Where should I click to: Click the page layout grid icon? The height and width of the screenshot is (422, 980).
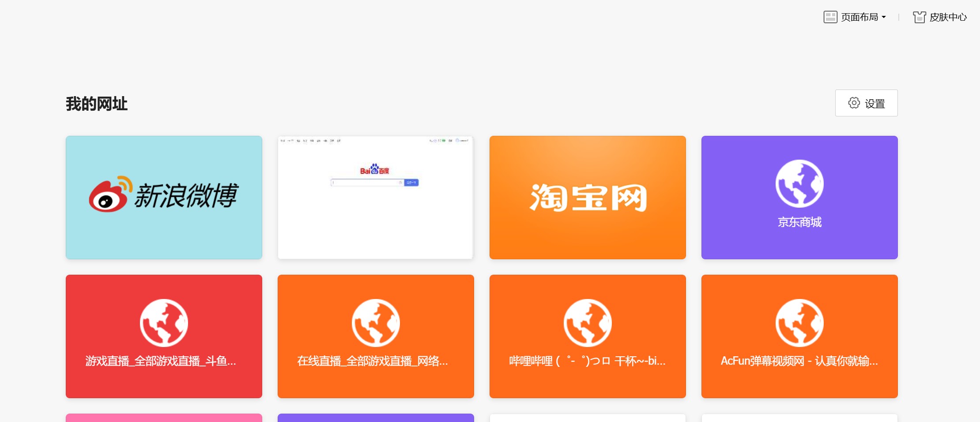[830, 17]
